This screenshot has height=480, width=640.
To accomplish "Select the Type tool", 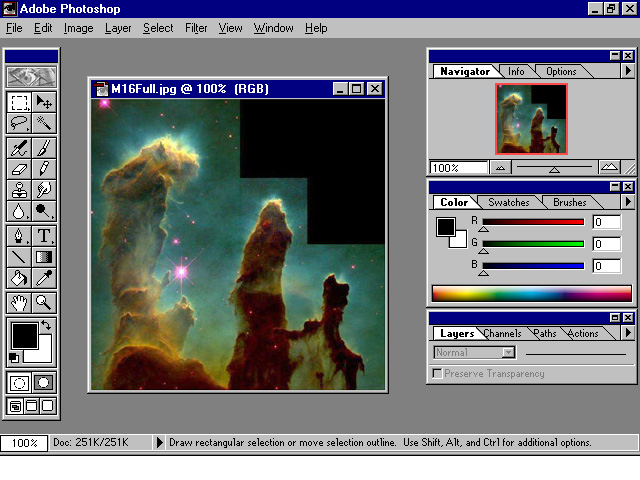I will pos(44,236).
